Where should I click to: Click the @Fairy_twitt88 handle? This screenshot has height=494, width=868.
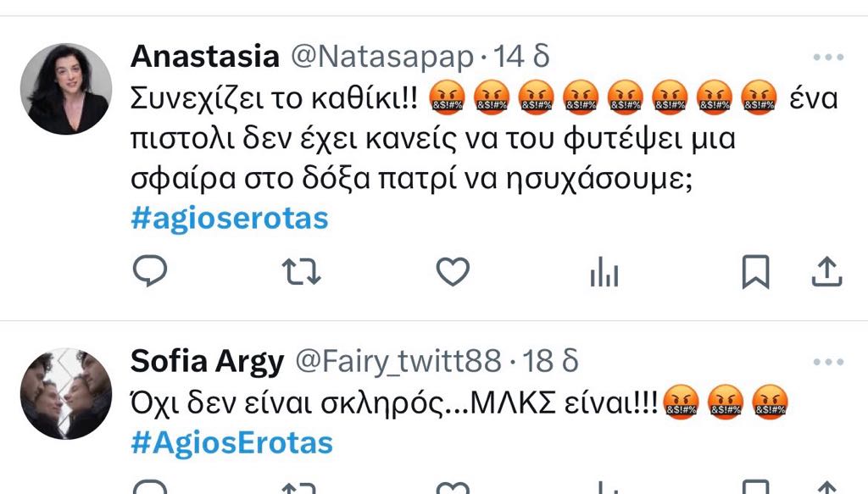(398, 362)
